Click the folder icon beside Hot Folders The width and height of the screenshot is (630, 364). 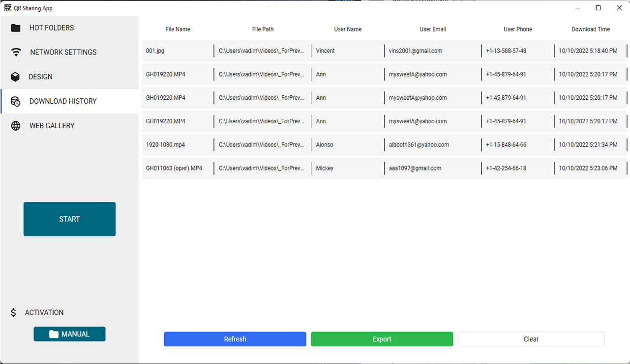tap(16, 28)
